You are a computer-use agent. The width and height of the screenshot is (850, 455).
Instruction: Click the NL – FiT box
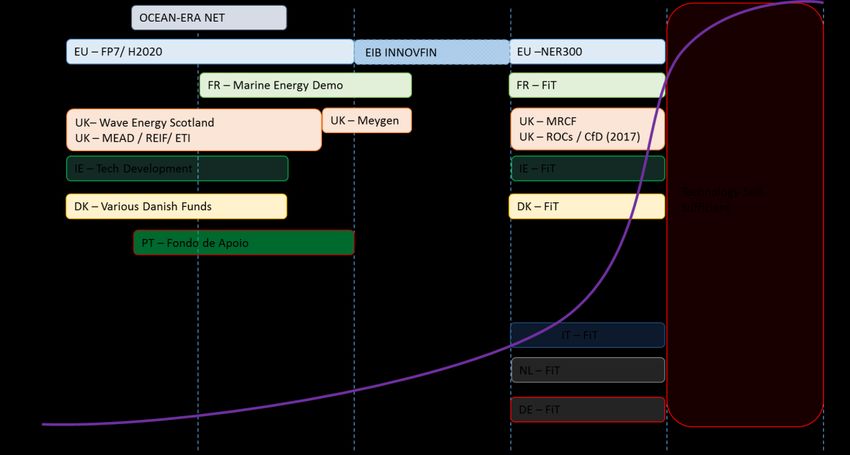coord(588,370)
